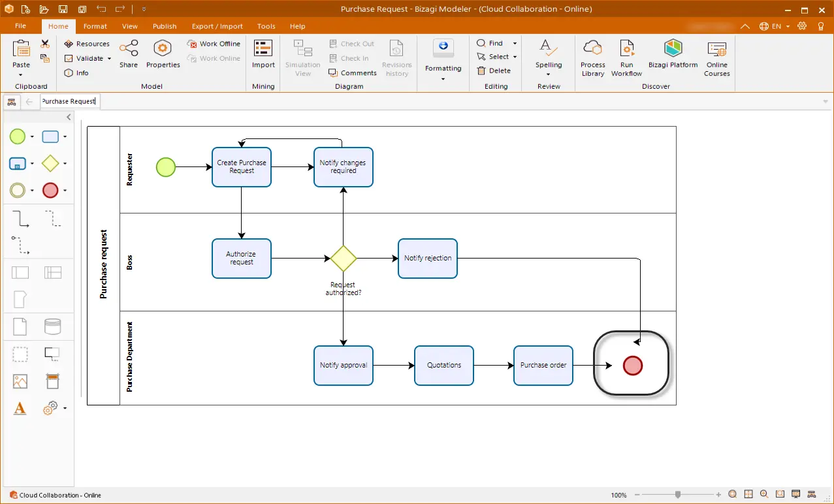Click the zoom-out minus button by slider
Screen dimensions: 834x504
pyautogui.click(x=637, y=495)
